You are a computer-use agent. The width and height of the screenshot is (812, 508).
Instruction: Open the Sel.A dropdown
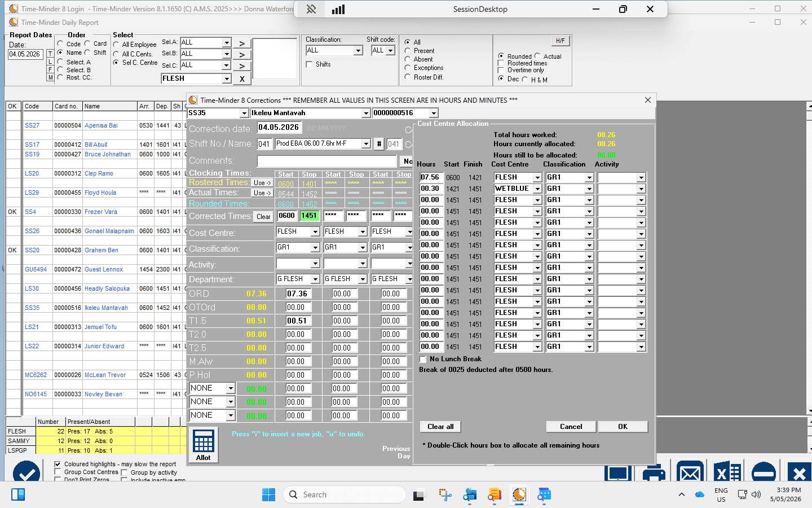pyautogui.click(x=227, y=42)
